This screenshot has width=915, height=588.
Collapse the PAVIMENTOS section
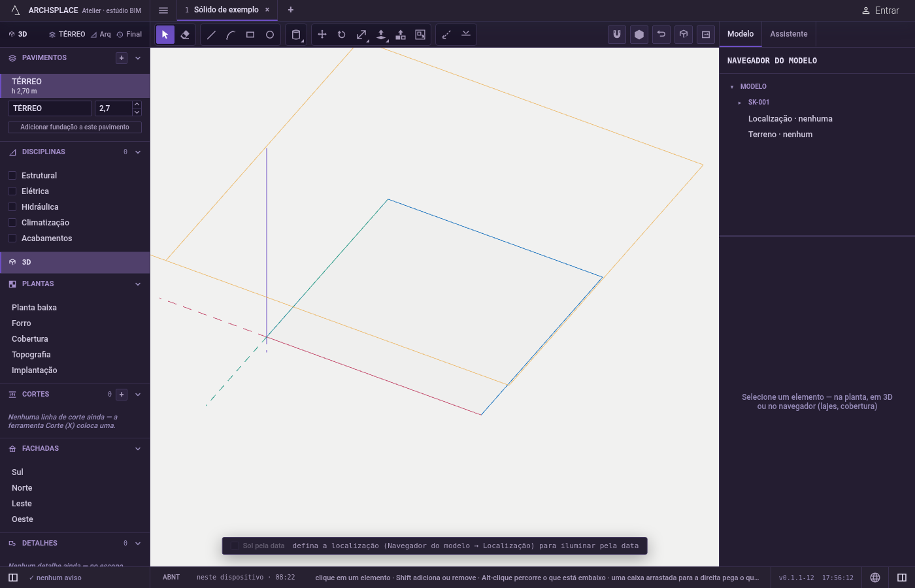pos(138,58)
